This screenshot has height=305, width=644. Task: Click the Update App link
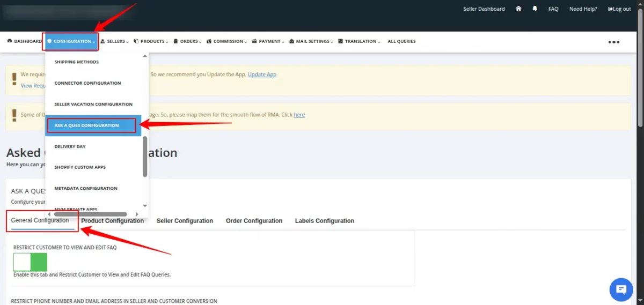pos(262,75)
